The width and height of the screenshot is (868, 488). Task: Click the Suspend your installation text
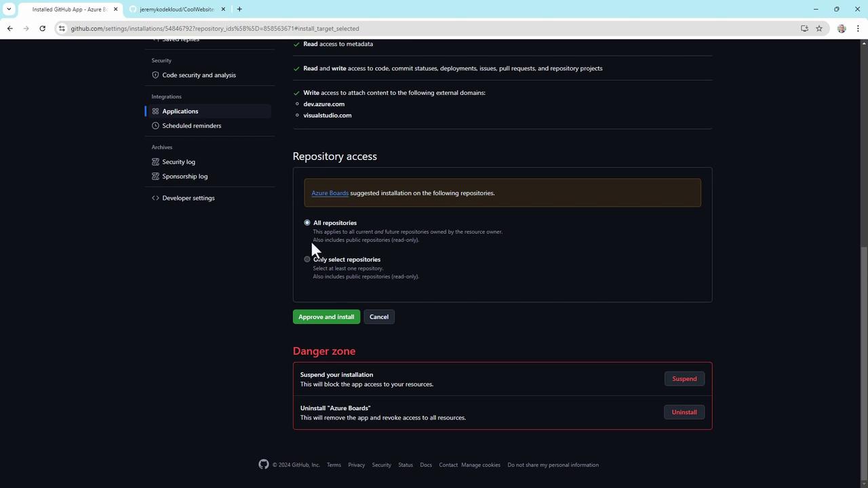pyautogui.click(x=337, y=375)
